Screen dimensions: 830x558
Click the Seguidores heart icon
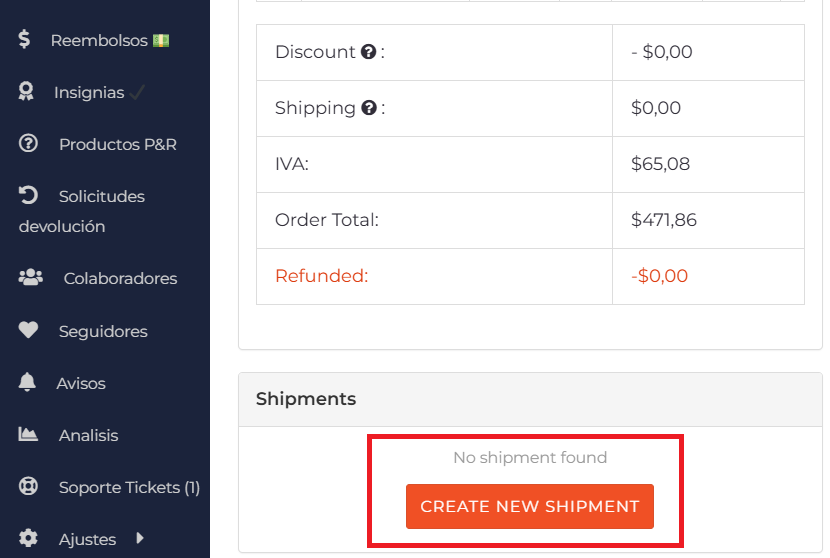point(28,330)
